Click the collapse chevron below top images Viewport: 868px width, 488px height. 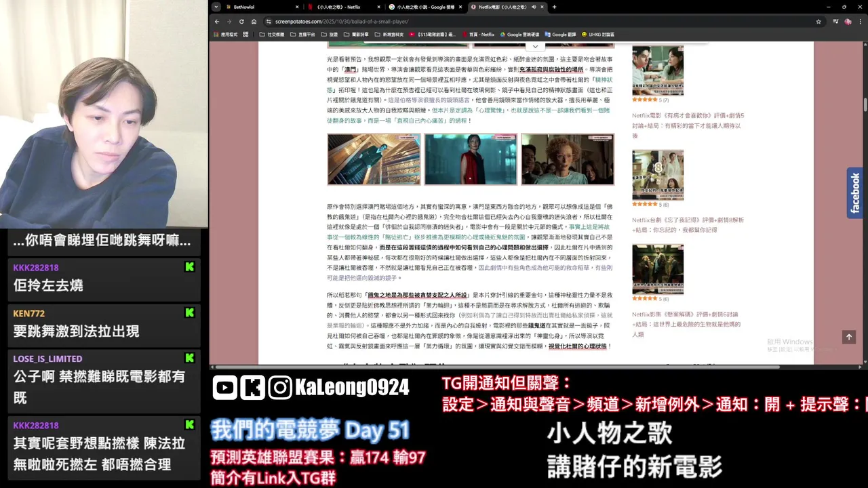(535, 46)
